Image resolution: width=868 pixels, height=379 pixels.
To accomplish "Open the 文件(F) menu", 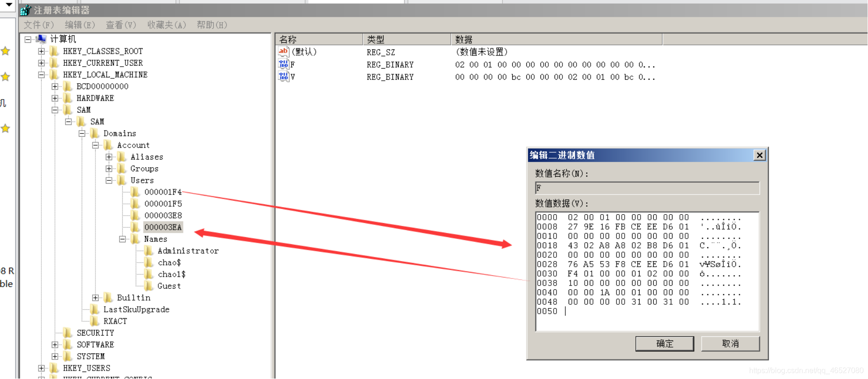I will [x=39, y=25].
